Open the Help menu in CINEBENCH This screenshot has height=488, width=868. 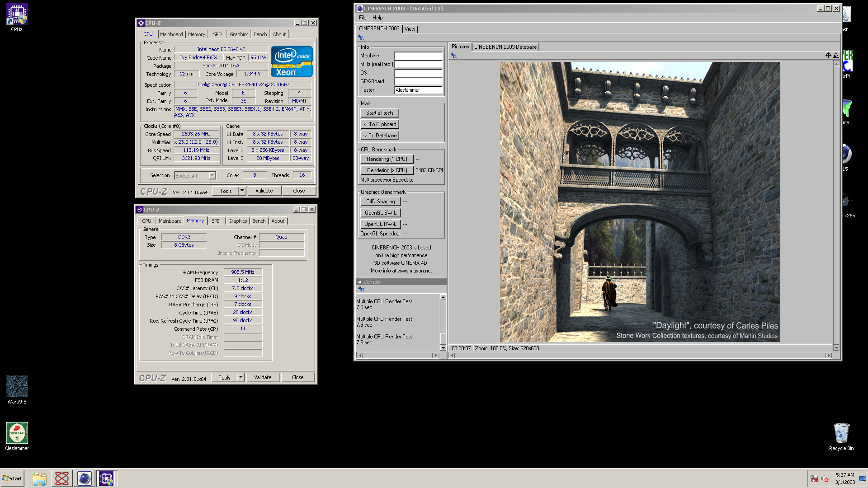(377, 18)
